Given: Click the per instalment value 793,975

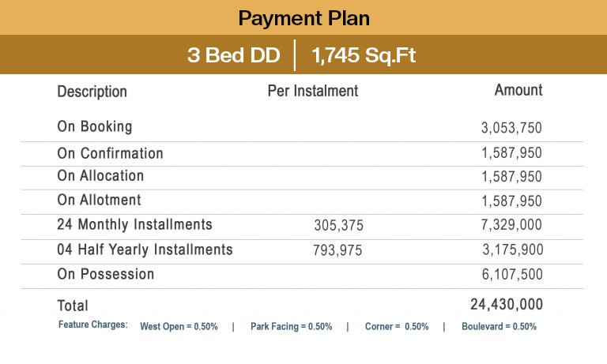Looking at the screenshot, I should (337, 250).
